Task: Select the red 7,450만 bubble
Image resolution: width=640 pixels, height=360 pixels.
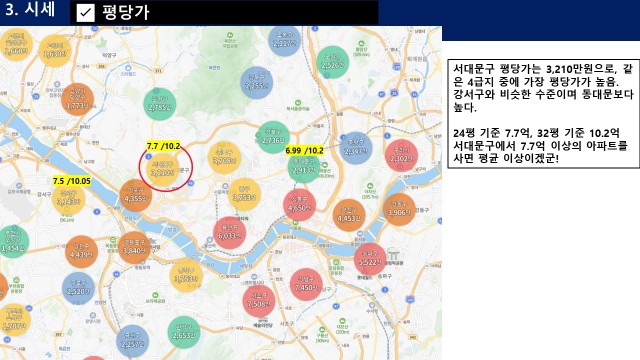Action: coord(306,284)
